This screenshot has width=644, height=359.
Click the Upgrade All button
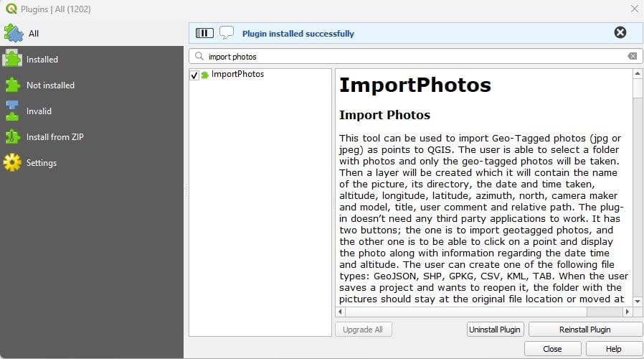click(x=363, y=330)
